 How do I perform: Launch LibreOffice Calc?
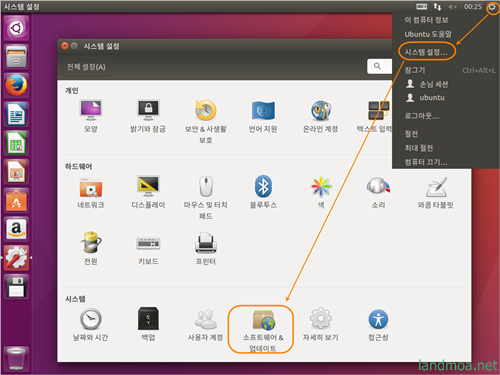(16, 143)
